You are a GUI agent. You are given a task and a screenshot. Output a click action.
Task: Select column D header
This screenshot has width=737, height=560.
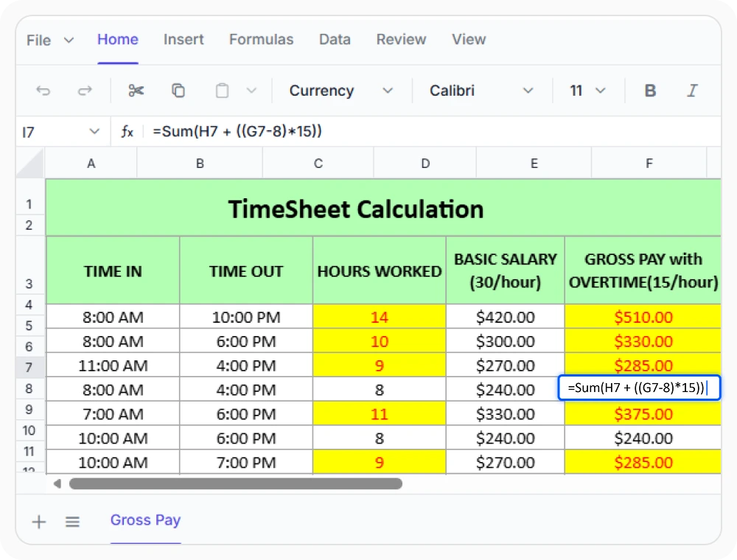[x=425, y=164]
